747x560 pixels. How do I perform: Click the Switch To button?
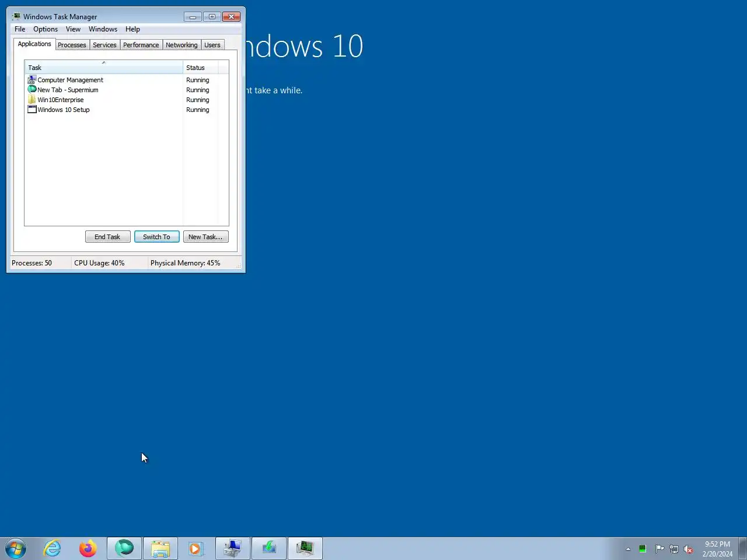coord(156,237)
